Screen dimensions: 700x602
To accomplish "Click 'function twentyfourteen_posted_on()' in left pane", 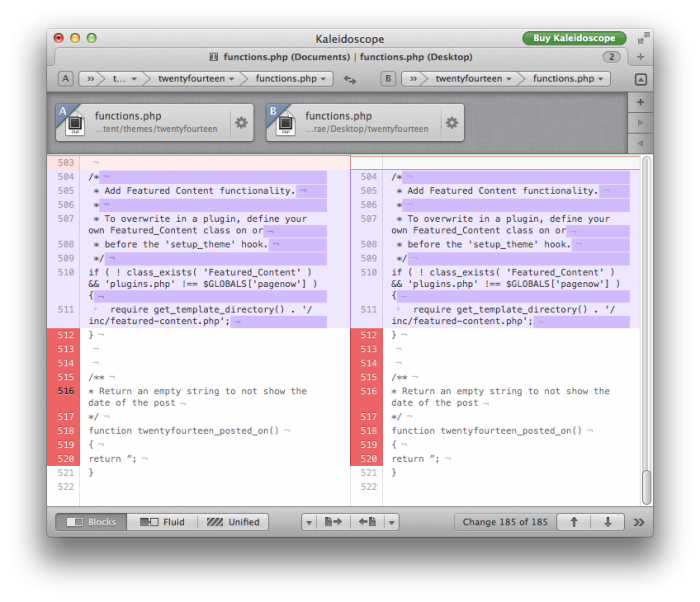I will 183,431.
